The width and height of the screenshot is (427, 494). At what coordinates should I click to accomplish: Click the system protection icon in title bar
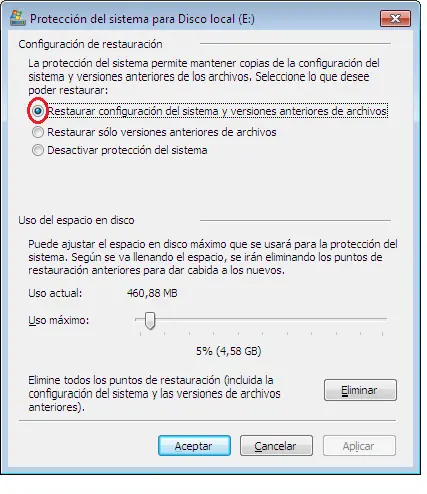18,18
